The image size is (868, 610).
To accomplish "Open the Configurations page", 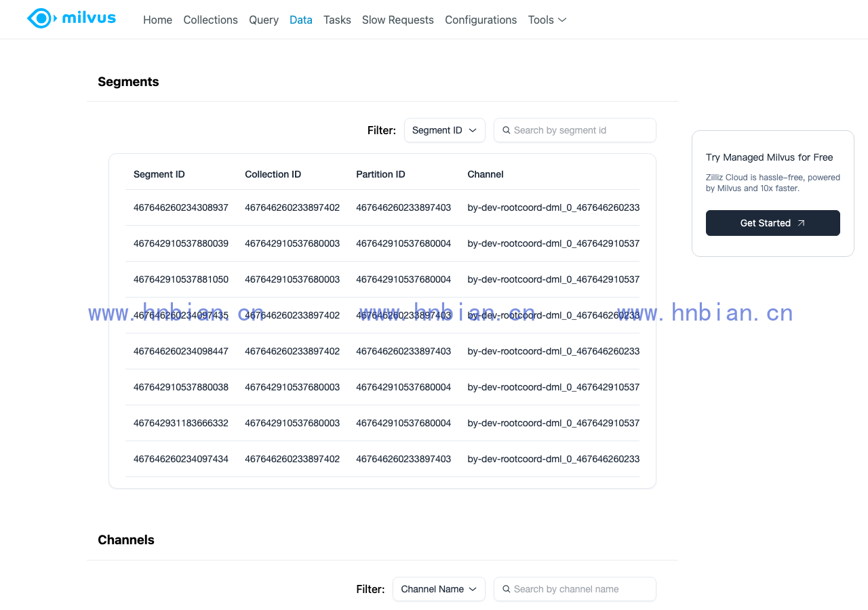I will 481,20.
